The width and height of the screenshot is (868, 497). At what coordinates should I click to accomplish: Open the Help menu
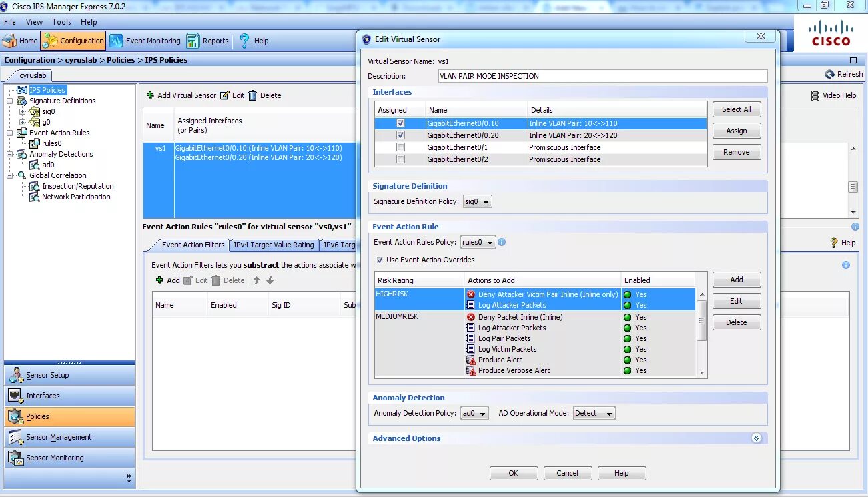point(89,22)
